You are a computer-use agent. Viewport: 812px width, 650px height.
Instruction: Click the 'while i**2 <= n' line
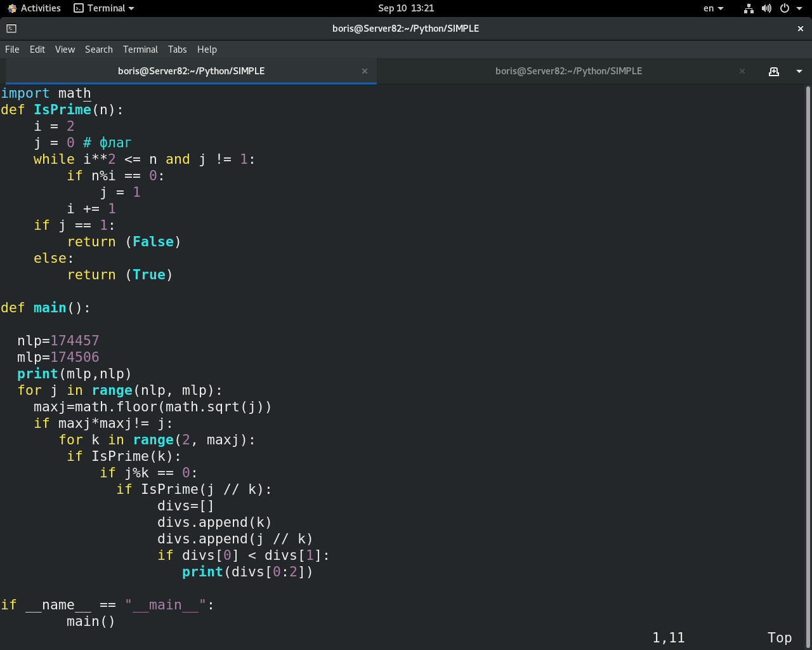click(145, 159)
